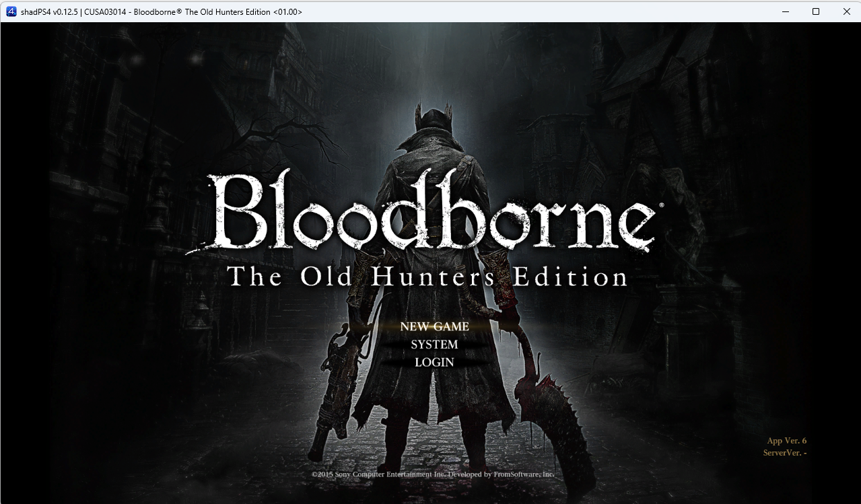This screenshot has width=861, height=504.
Task: Maximize the shadPS4 window
Action: click(x=816, y=11)
